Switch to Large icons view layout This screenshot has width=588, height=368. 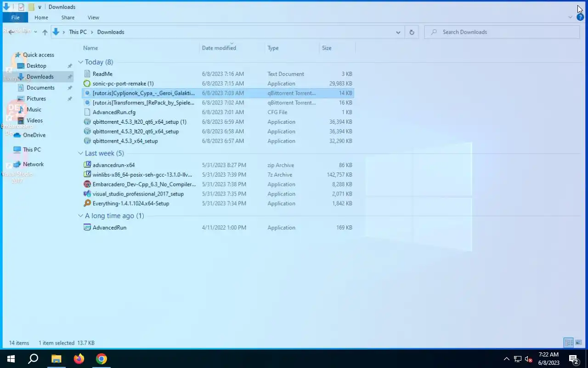click(578, 343)
